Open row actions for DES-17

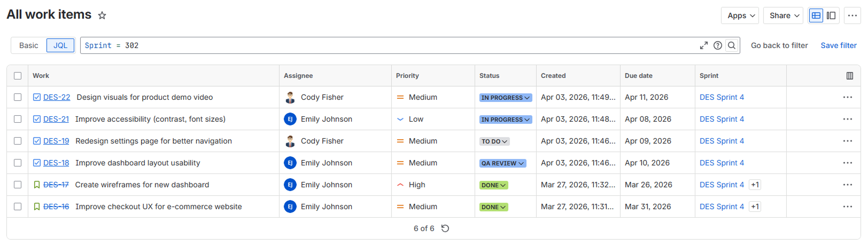pos(848,185)
